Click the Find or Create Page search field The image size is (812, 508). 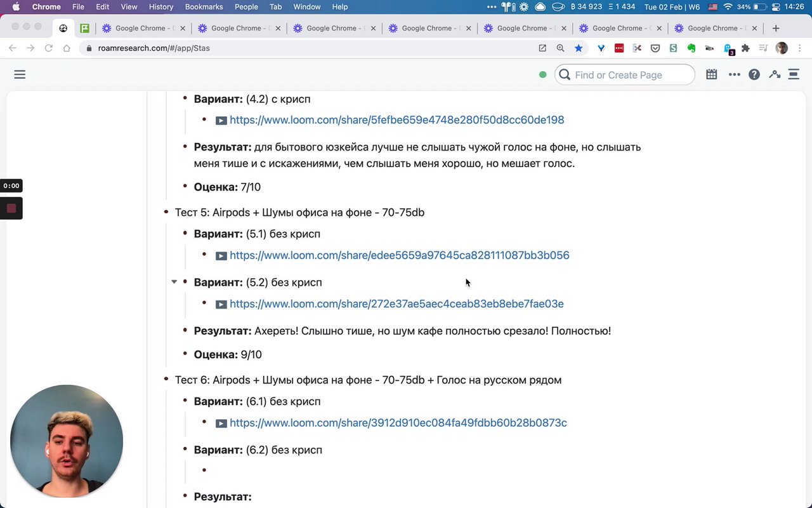pyautogui.click(x=625, y=74)
